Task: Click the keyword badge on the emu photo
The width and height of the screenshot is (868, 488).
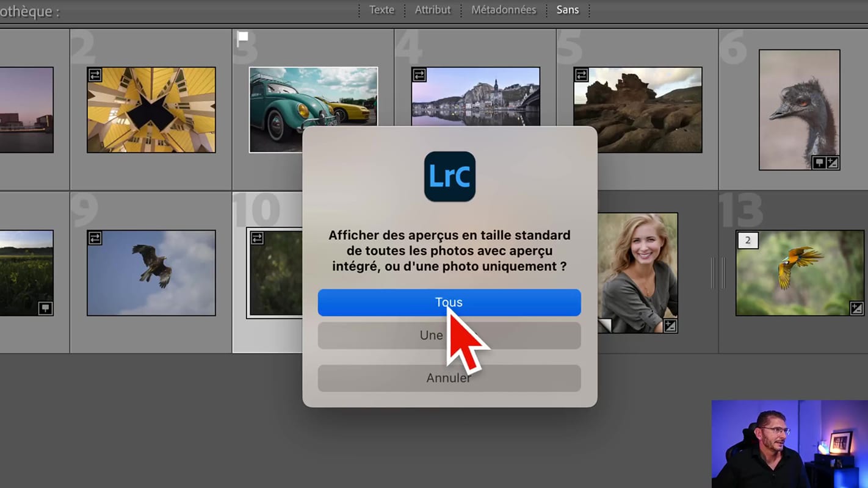Action: (819, 162)
